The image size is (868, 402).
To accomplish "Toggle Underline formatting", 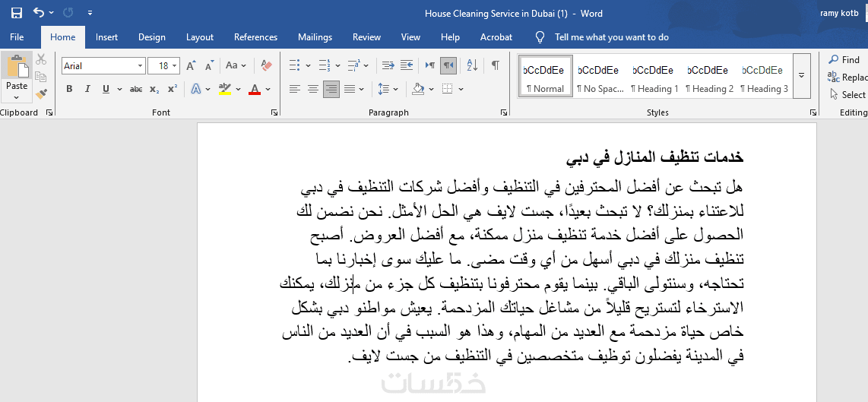I will click(x=105, y=89).
